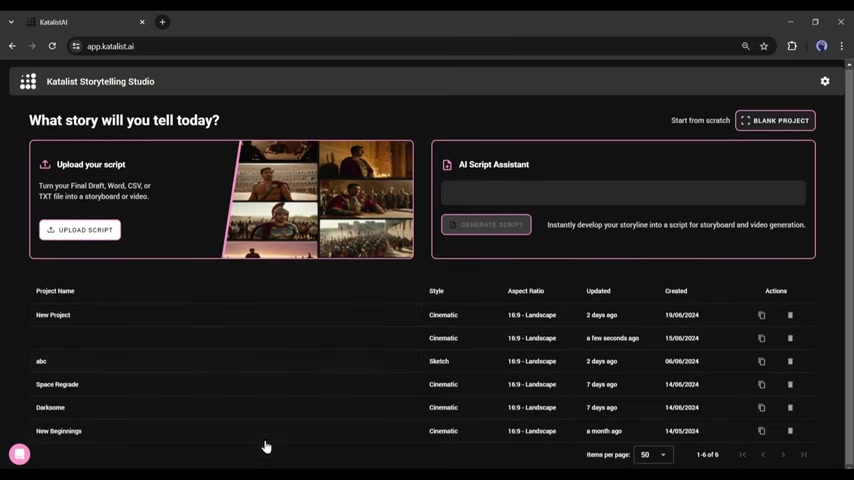Delete the abc project
The height and width of the screenshot is (480, 854).
click(790, 361)
